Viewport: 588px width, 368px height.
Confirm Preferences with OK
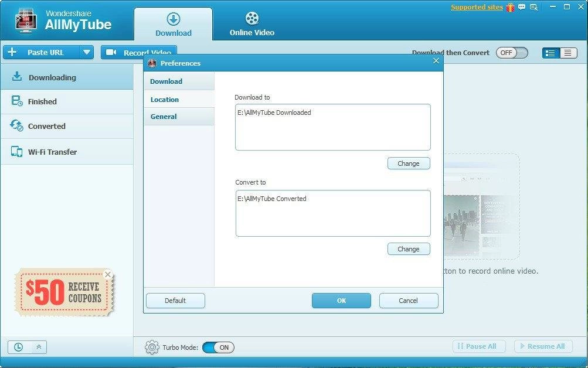click(x=341, y=301)
